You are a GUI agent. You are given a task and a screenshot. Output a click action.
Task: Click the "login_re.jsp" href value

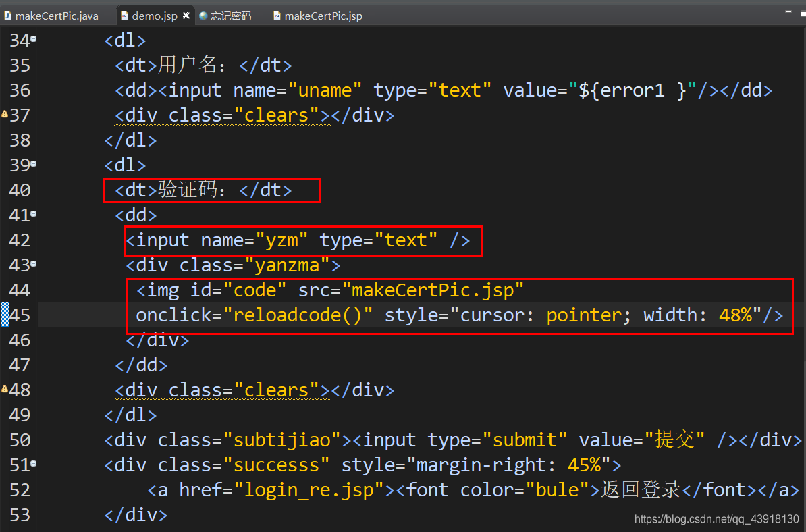click(308, 490)
